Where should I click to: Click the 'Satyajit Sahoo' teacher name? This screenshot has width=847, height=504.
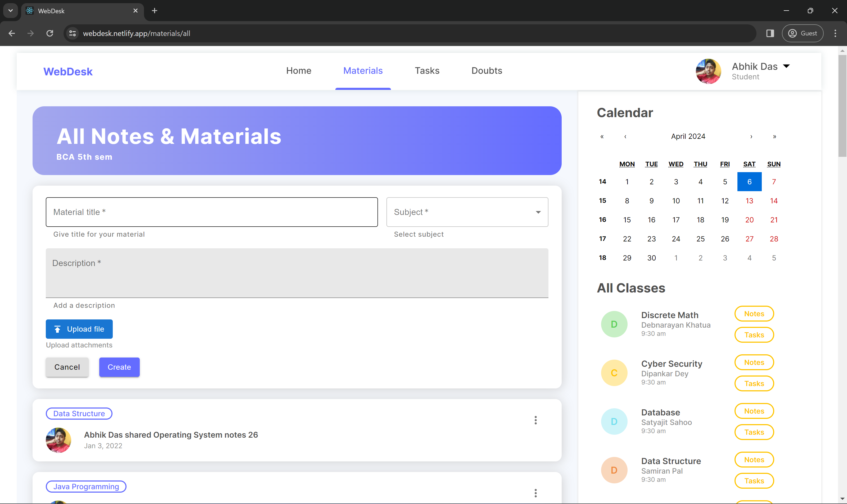666,423
